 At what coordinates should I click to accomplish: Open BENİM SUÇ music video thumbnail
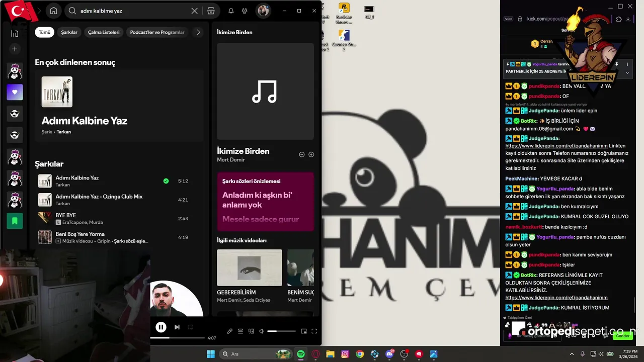click(301, 268)
